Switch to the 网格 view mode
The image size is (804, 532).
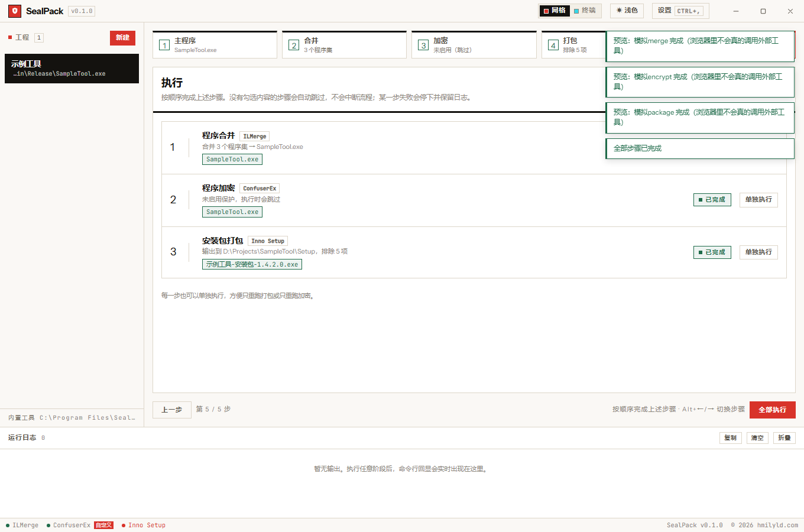click(555, 11)
